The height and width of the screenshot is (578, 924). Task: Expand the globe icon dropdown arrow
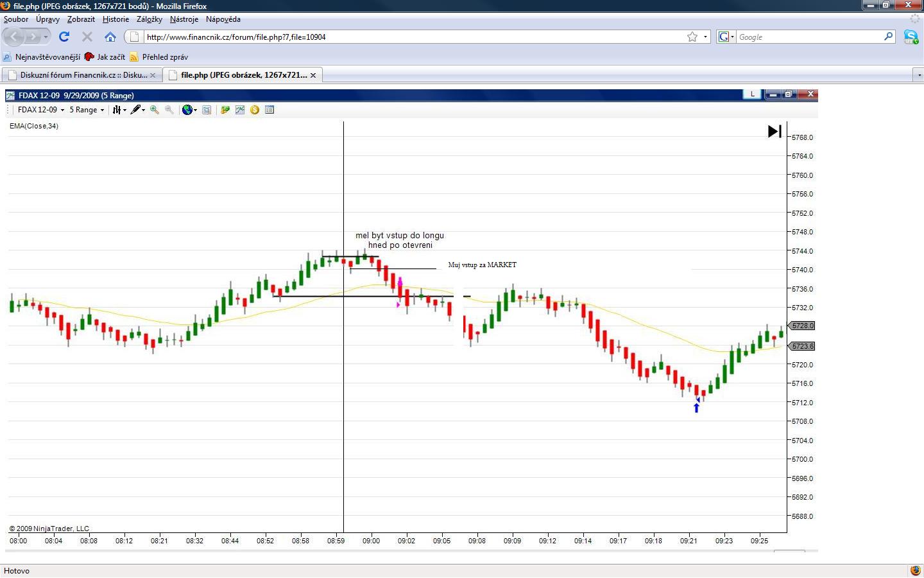[195, 110]
